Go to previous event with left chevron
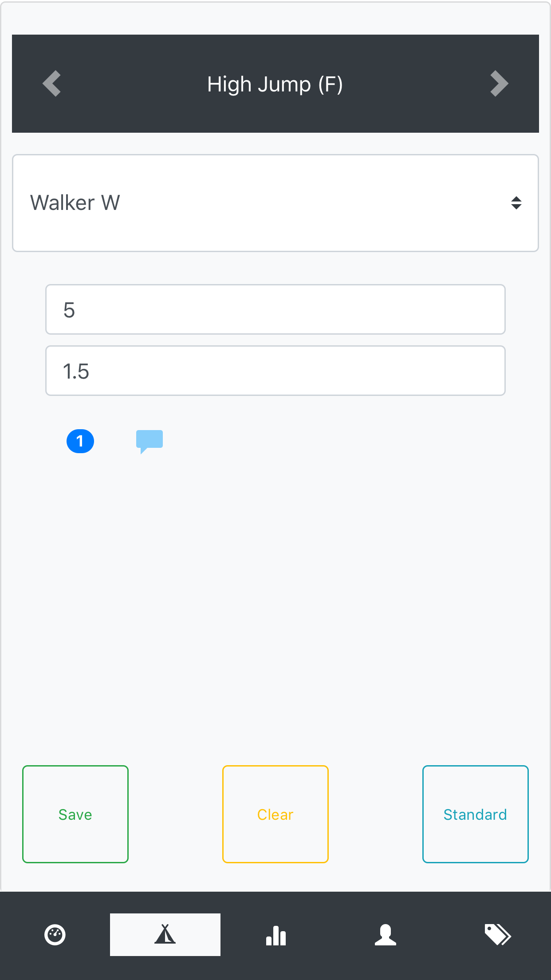The height and width of the screenshot is (980, 551). (x=52, y=83)
